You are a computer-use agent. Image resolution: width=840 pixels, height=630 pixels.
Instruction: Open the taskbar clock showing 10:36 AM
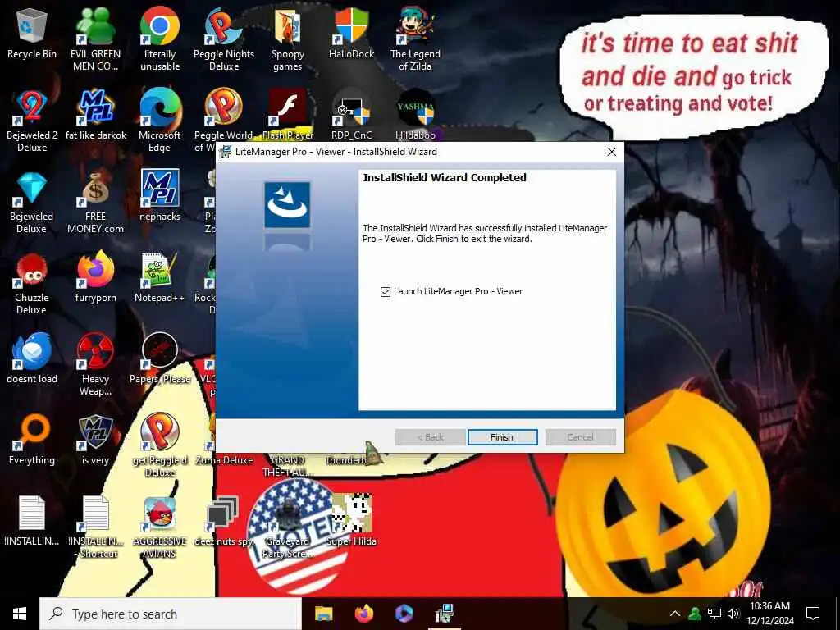tap(769, 614)
